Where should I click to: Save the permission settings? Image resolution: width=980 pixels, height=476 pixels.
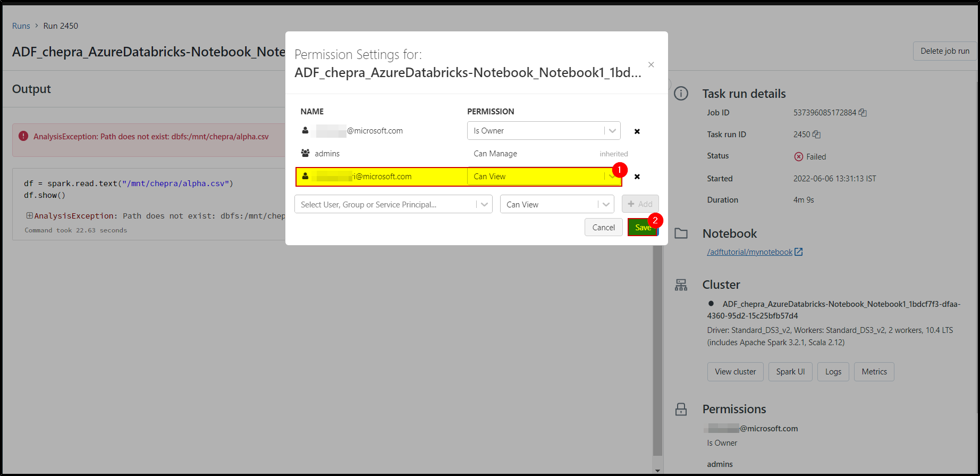coord(643,227)
